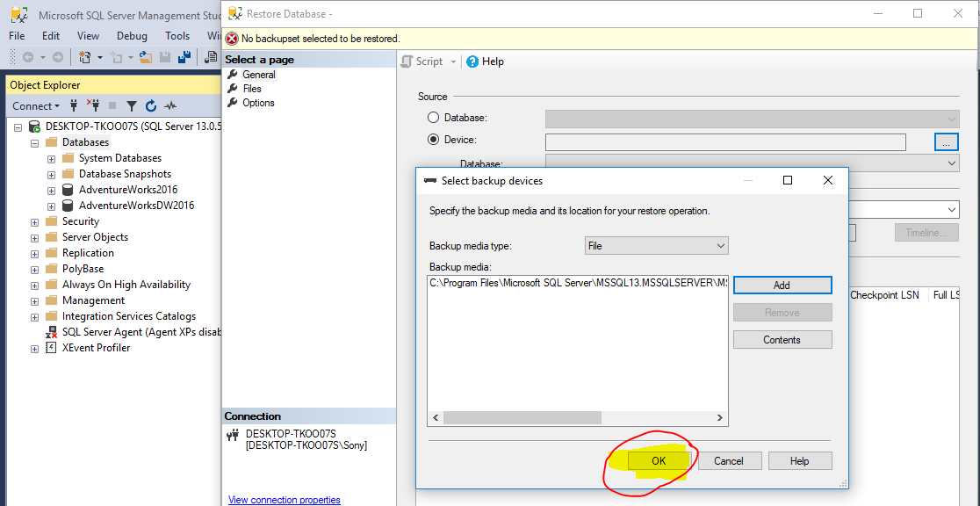Click the Device path input field
The height and width of the screenshot is (506, 980).
pyautogui.click(x=725, y=142)
